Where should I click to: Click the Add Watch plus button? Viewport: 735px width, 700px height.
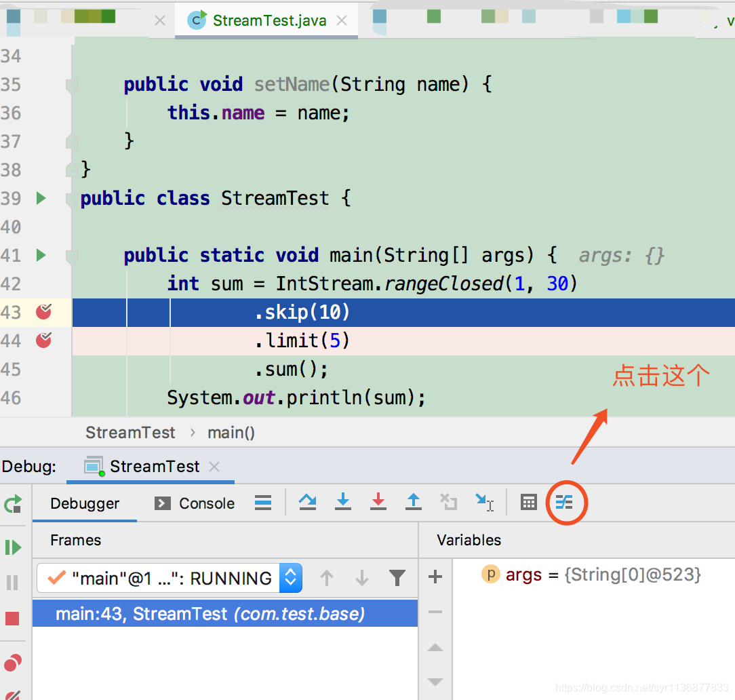pyautogui.click(x=436, y=578)
